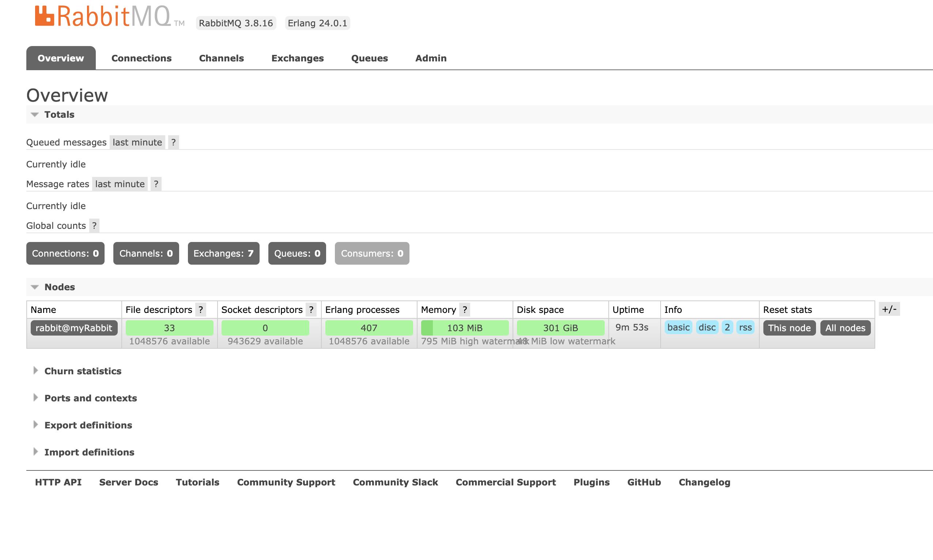Open the HTTP API link
This screenshot has height=560, width=933.
[58, 482]
